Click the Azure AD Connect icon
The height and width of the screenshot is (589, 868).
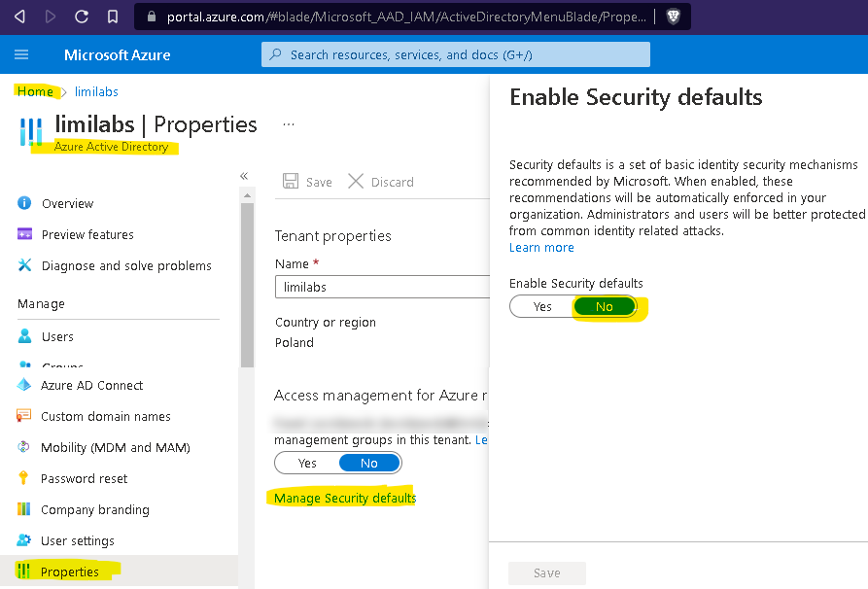click(x=23, y=385)
